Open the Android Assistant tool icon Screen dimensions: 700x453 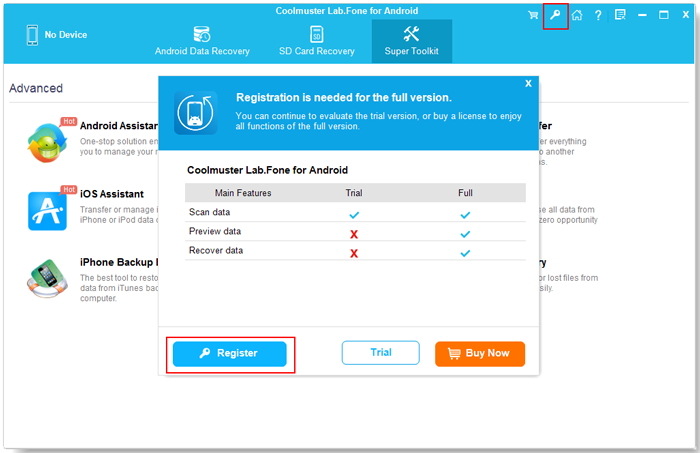tap(47, 143)
